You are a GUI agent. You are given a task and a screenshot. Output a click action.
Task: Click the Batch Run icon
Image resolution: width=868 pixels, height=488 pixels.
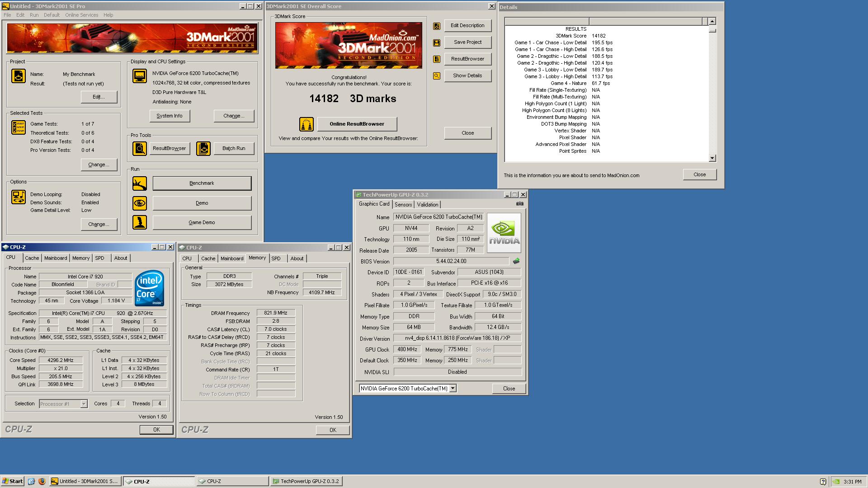203,148
